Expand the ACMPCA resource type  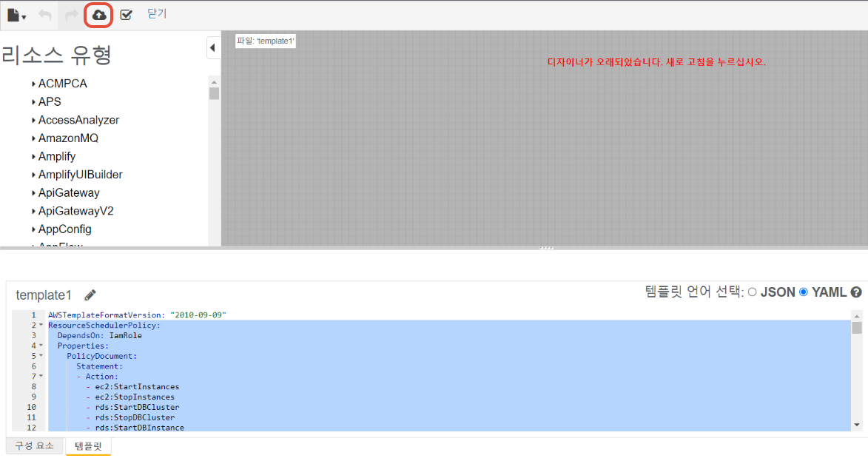(34, 84)
